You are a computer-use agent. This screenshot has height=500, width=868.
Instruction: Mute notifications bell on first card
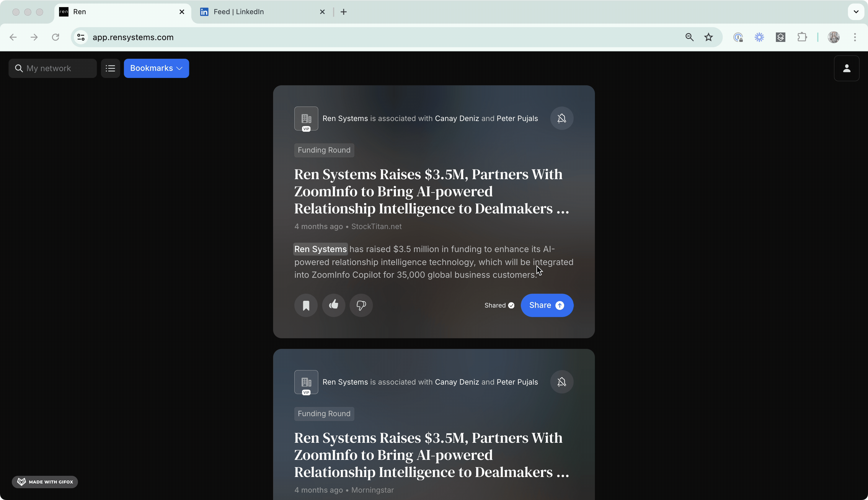pos(561,118)
